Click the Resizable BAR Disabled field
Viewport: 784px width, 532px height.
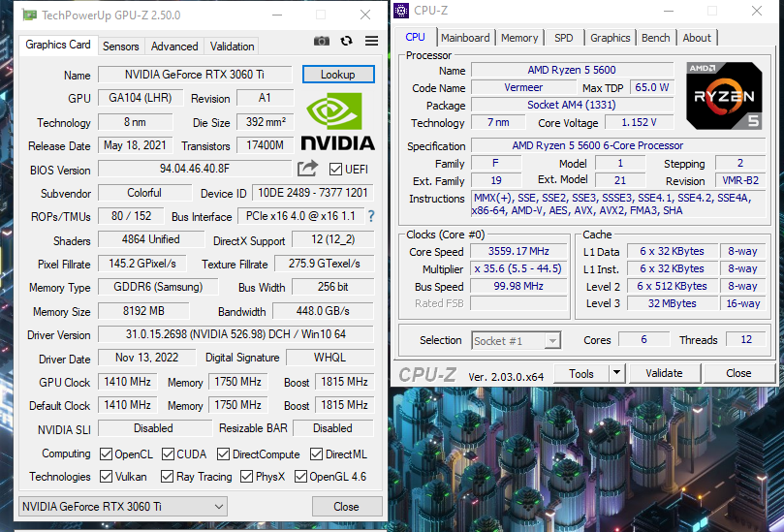coord(333,428)
